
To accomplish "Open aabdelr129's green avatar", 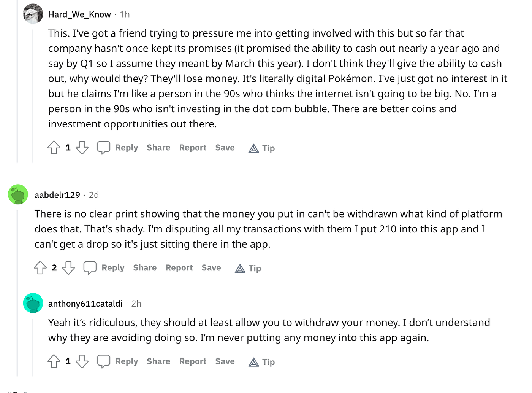I will pyautogui.click(x=18, y=194).
